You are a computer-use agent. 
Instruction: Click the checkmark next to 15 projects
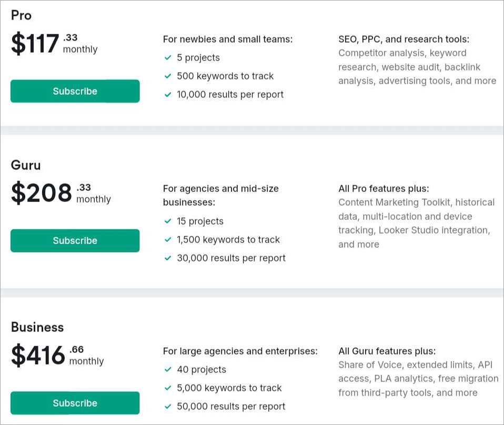pyautogui.click(x=168, y=221)
